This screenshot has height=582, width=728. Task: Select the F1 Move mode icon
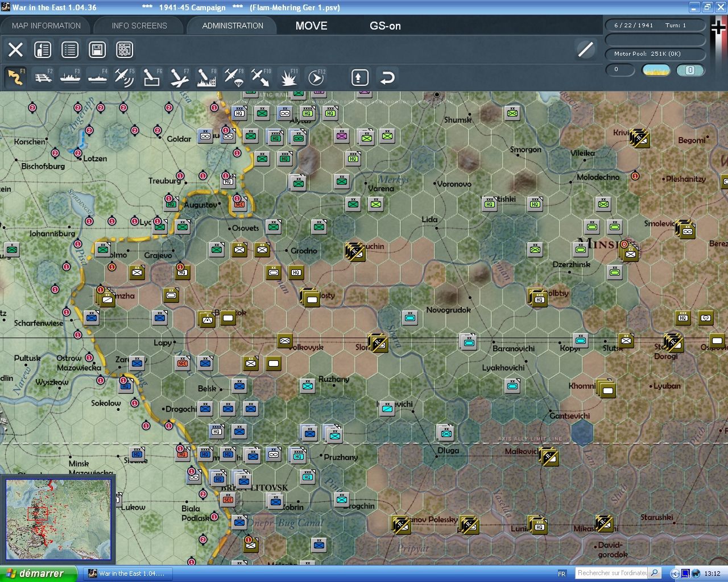click(x=15, y=77)
